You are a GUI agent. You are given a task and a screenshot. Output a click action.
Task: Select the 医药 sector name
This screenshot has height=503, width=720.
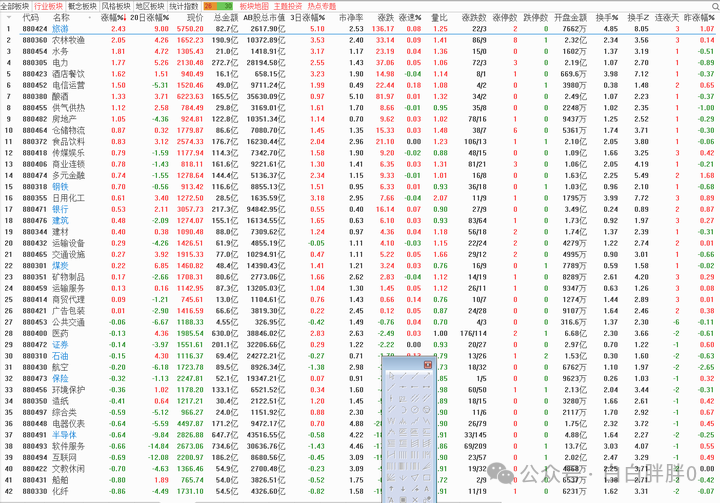click(60, 333)
